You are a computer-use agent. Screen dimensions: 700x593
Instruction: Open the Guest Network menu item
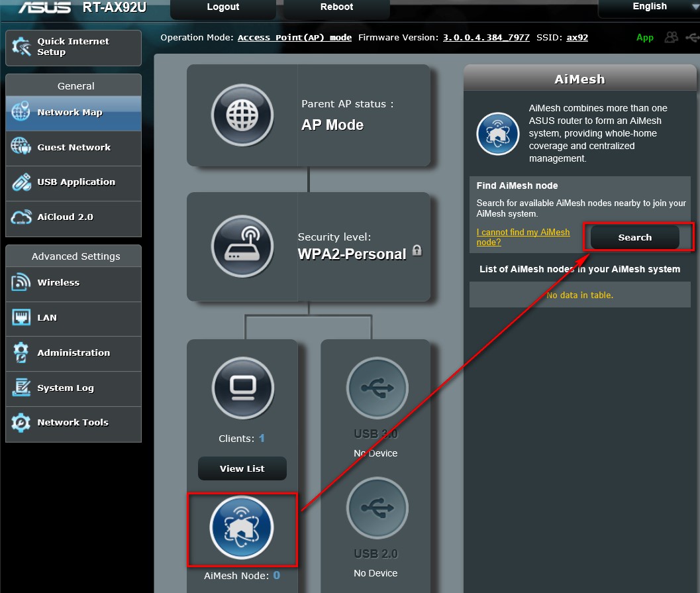point(74,147)
